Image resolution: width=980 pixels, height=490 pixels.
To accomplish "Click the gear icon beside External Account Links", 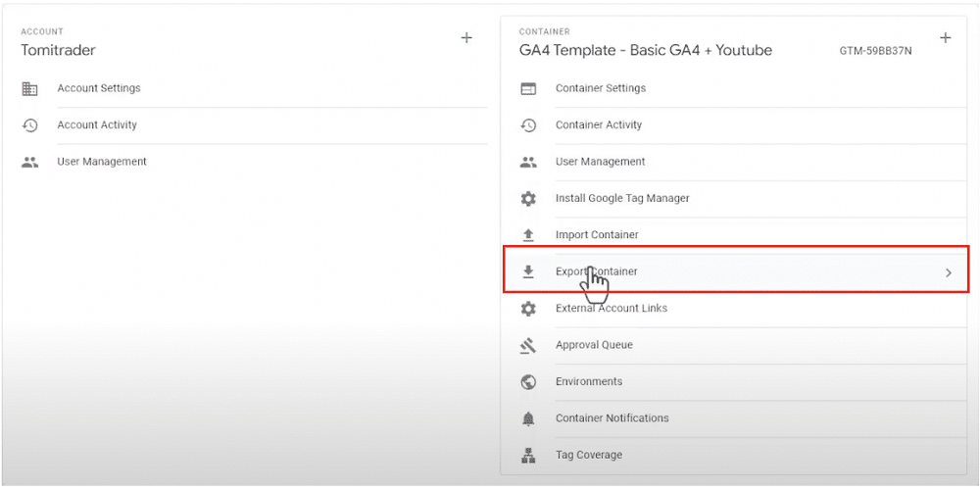I will coord(528,308).
